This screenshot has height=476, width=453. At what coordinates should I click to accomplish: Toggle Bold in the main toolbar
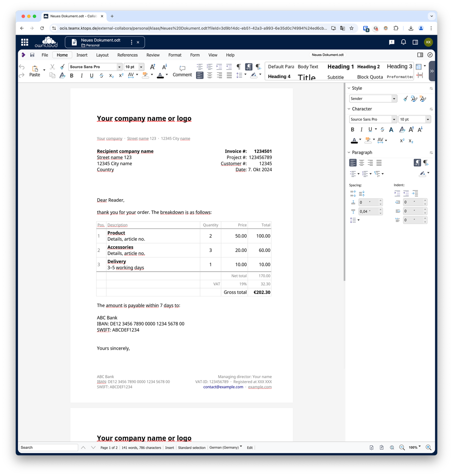72,75
